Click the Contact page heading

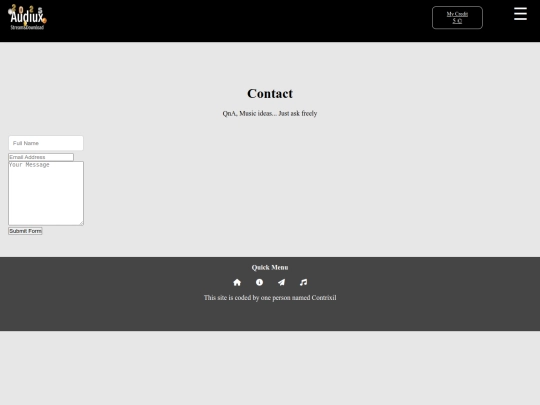click(x=270, y=93)
